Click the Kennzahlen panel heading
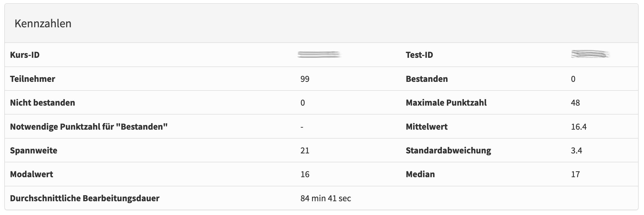This screenshot has height=215, width=644. 43,23
